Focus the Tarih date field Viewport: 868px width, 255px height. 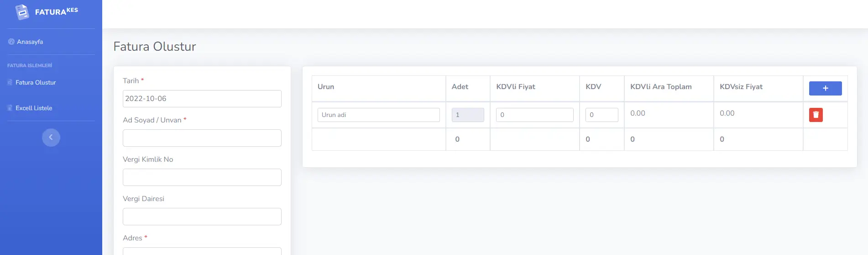click(x=202, y=99)
